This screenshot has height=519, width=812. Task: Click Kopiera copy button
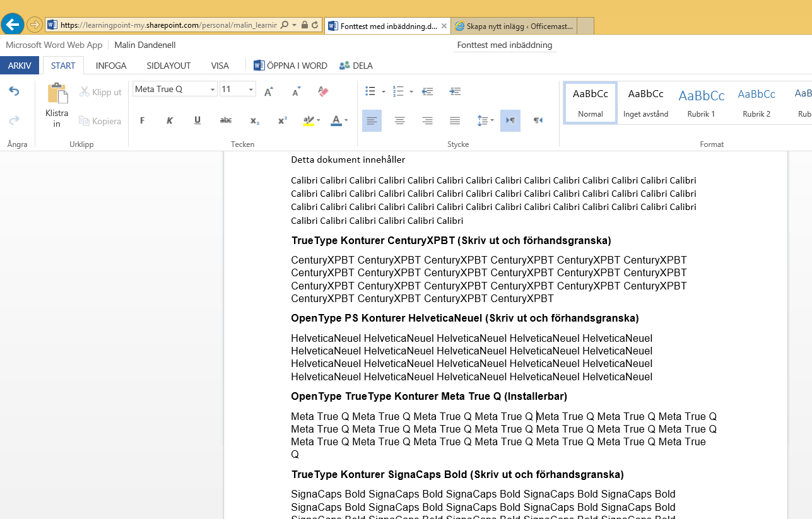pos(100,120)
